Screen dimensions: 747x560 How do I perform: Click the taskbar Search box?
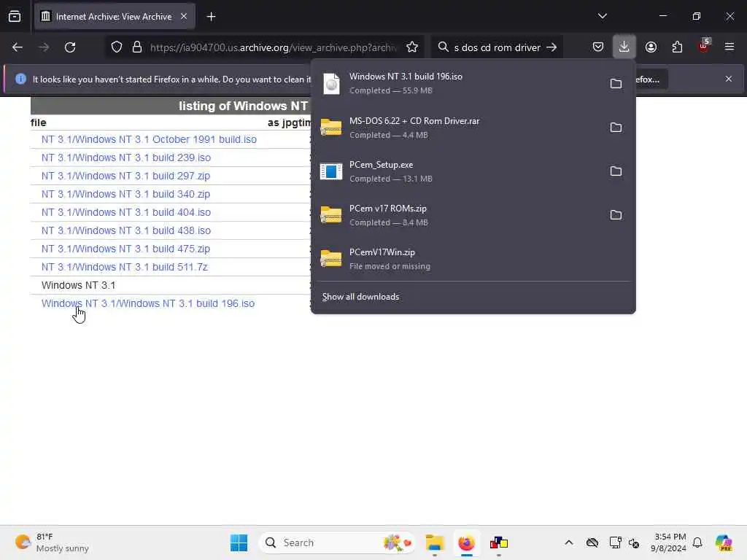(x=337, y=542)
